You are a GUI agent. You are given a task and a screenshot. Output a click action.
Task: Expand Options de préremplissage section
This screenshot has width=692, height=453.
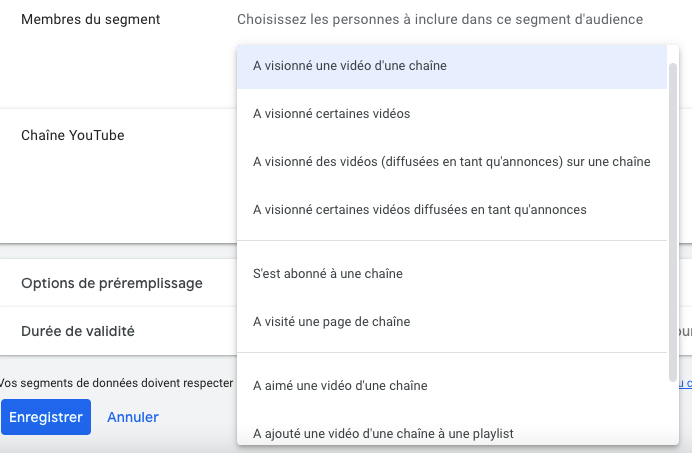tap(112, 284)
